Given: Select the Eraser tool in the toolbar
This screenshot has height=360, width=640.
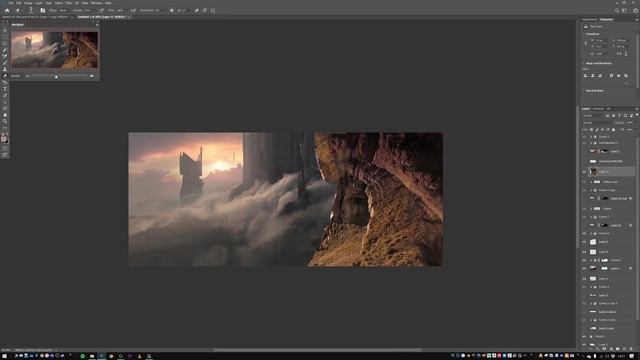Looking at the screenshot, I should (x=5, y=76).
